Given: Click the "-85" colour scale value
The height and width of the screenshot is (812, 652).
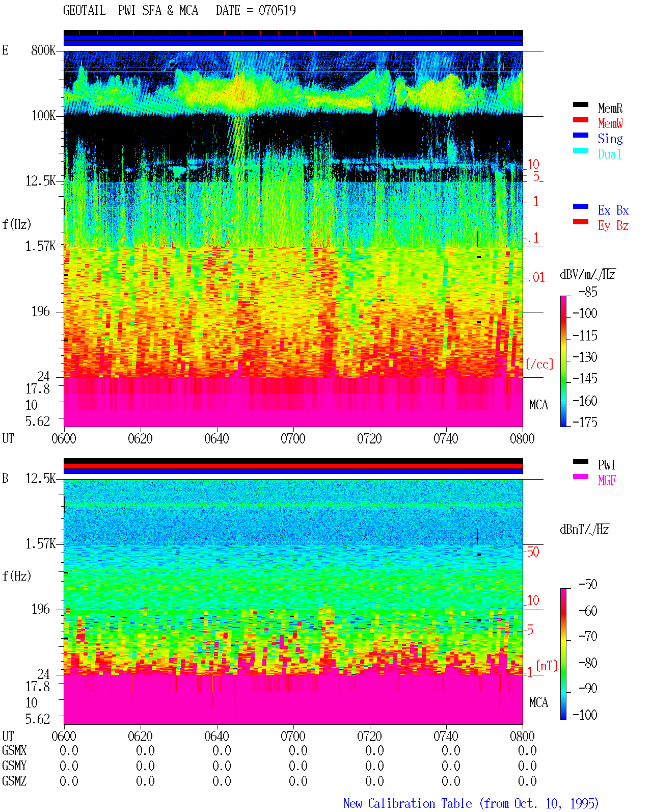Looking at the screenshot, I should (x=588, y=292).
